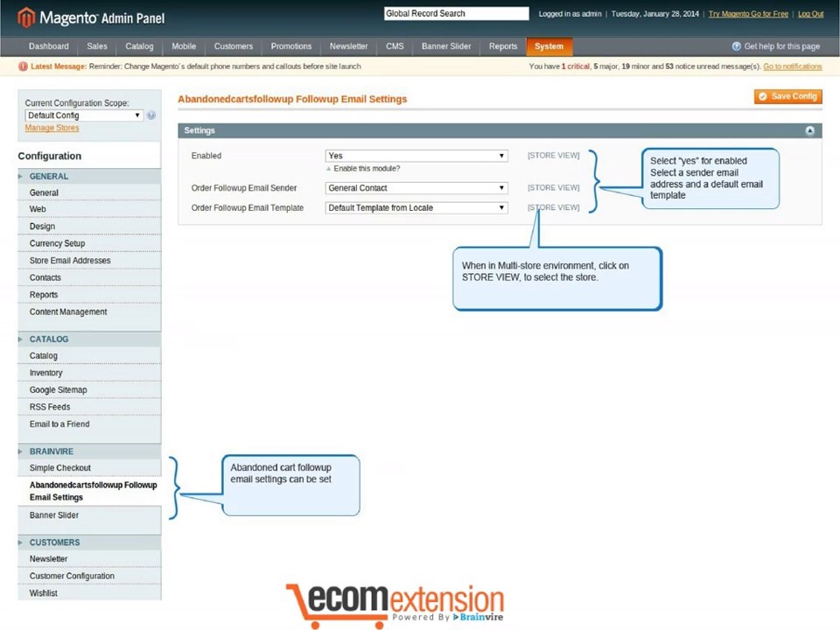The height and width of the screenshot is (630, 840).
Task: Collapse the GENERAL configuration section
Action: coord(89,176)
